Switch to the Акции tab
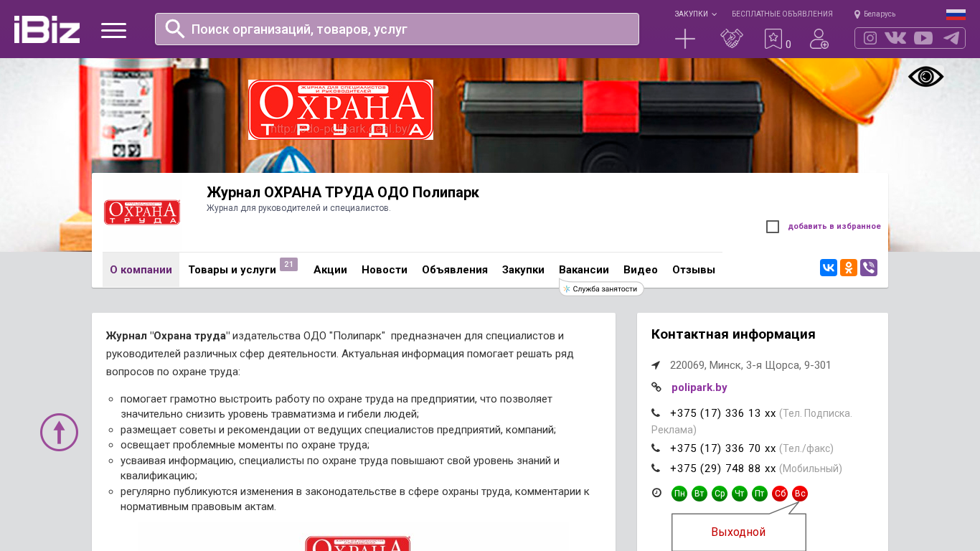This screenshot has height=551, width=980. [x=330, y=270]
